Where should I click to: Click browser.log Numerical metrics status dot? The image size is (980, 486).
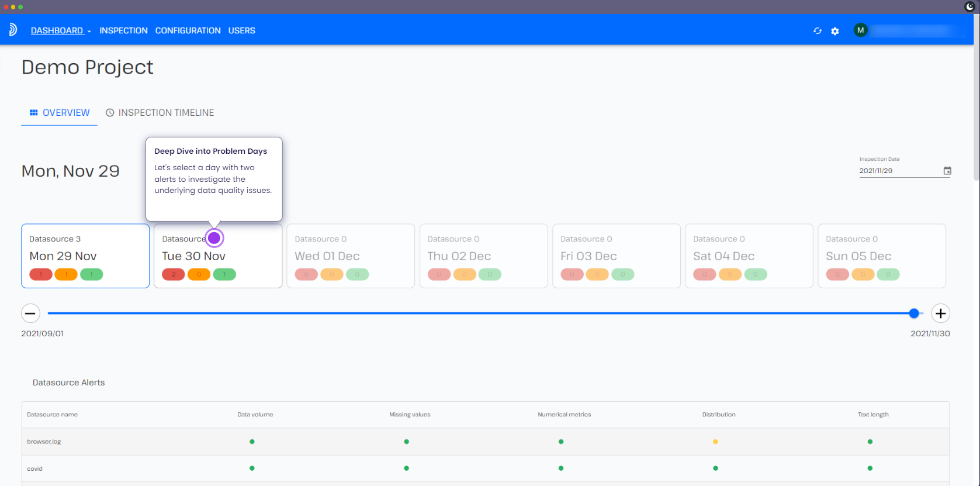tap(561, 442)
